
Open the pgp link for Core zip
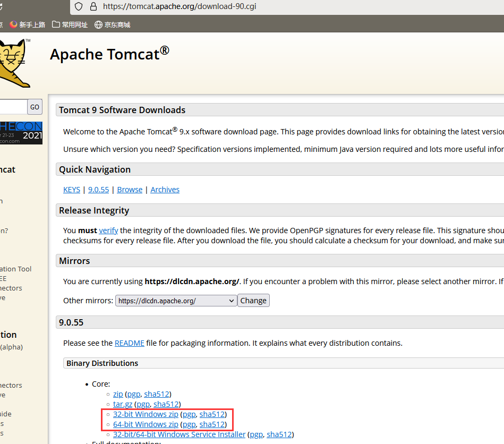(x=134, y=395)
